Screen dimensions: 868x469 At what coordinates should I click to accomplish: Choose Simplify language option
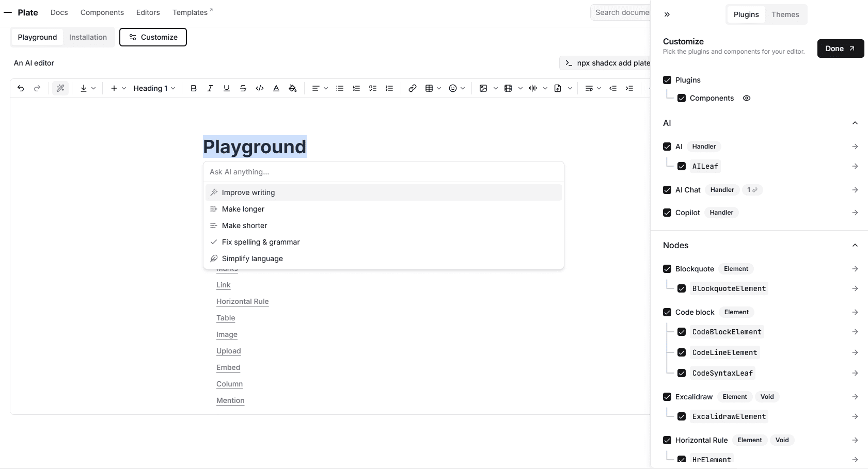384,258
